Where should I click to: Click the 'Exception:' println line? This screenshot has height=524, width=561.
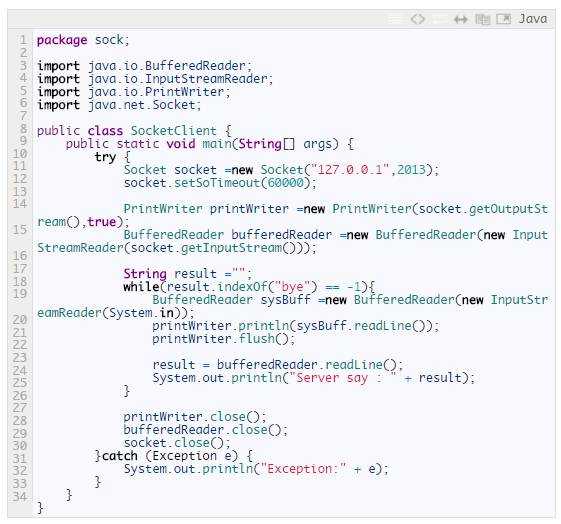coord(256,469)
